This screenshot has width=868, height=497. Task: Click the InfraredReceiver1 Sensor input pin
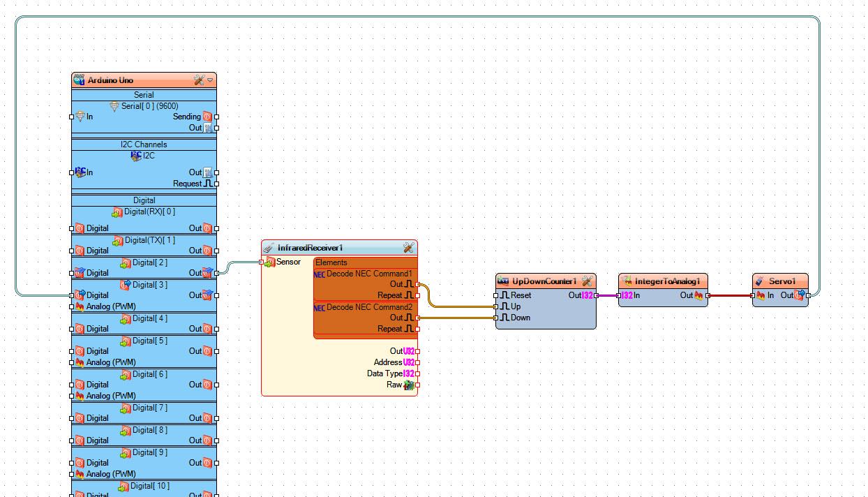coord(262,262)
